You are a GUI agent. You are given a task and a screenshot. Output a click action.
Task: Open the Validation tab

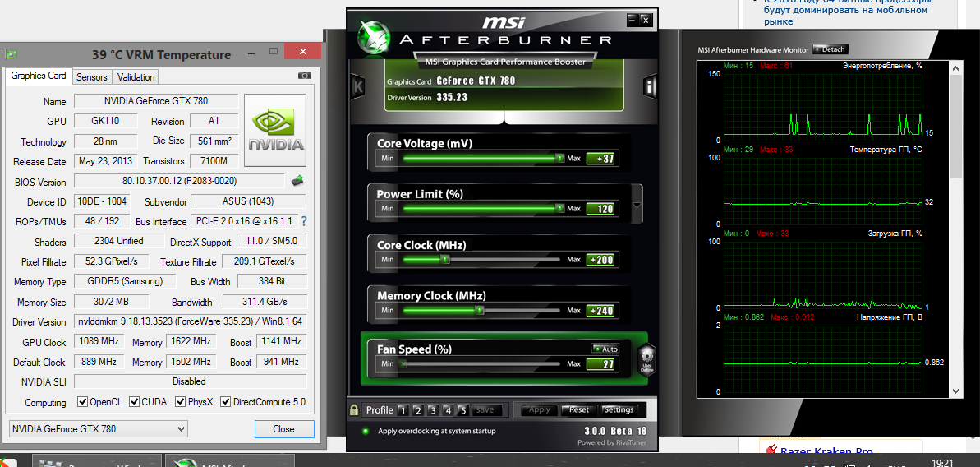click(x=136, y=76)
